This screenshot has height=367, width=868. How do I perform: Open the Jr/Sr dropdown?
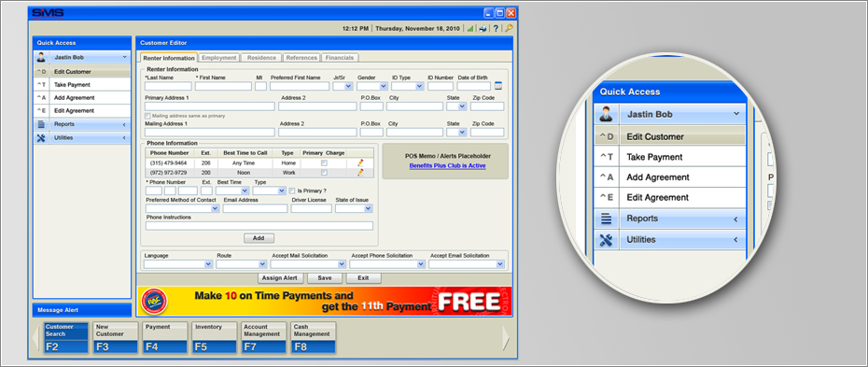(343, 86)
